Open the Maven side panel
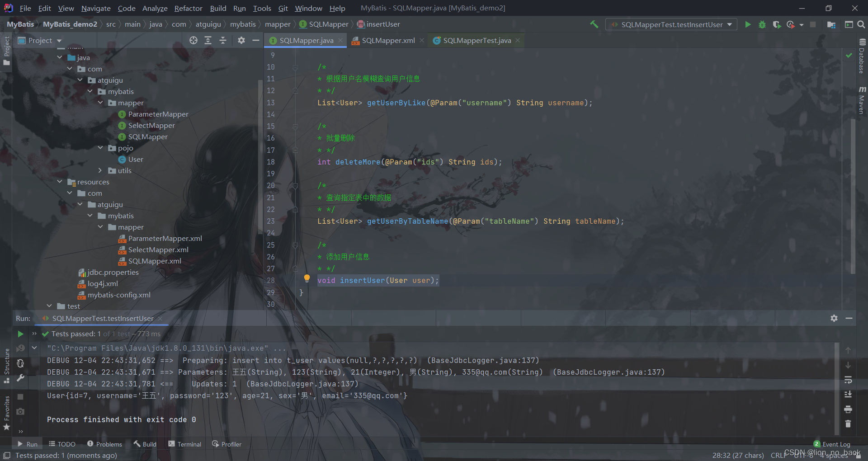This screenshot has width=868, height=461. pyautogui.click(x=862, y=100)
